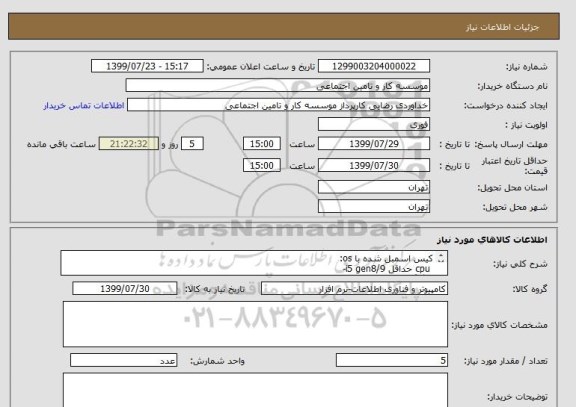Click the response deadline time 15:00 field
The image size is (576, 407).
262,144
